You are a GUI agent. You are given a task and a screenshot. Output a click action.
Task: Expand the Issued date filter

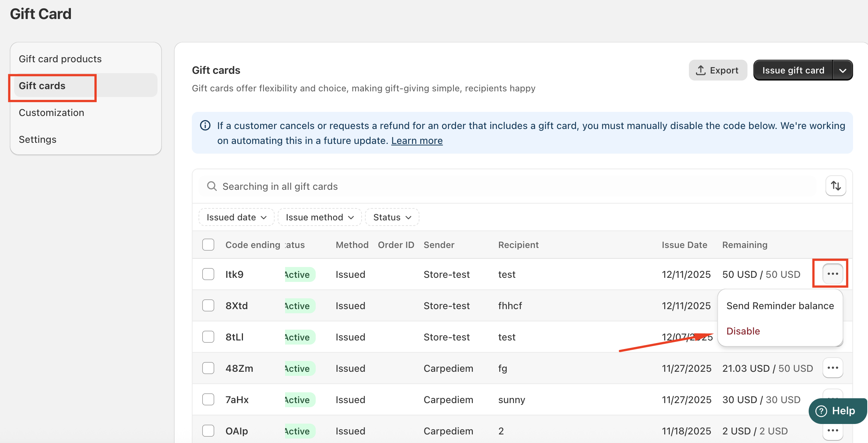coord(236,217)
